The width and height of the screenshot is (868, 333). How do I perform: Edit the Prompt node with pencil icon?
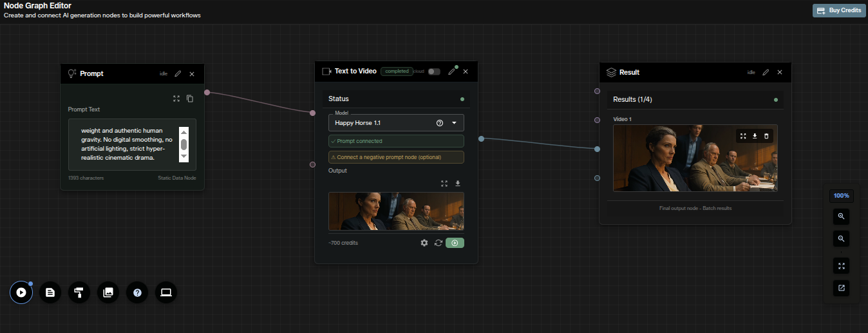[178, 73]
